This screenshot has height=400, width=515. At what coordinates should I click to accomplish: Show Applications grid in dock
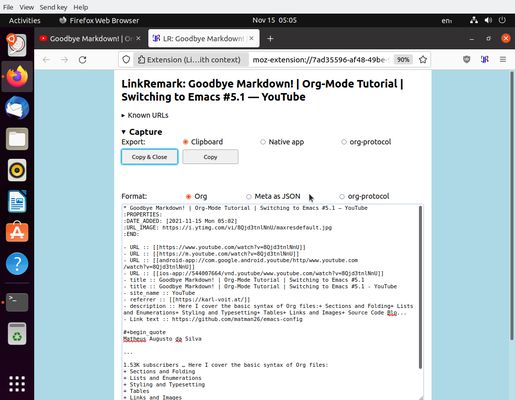tap(17, 384)
